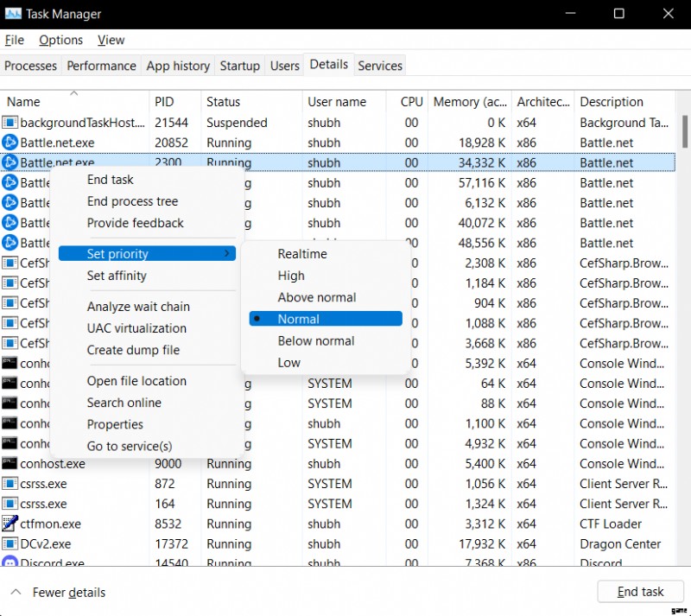Toggle UAC virtualization
Viewport: 691px width, 616px height.
point(147,328)
